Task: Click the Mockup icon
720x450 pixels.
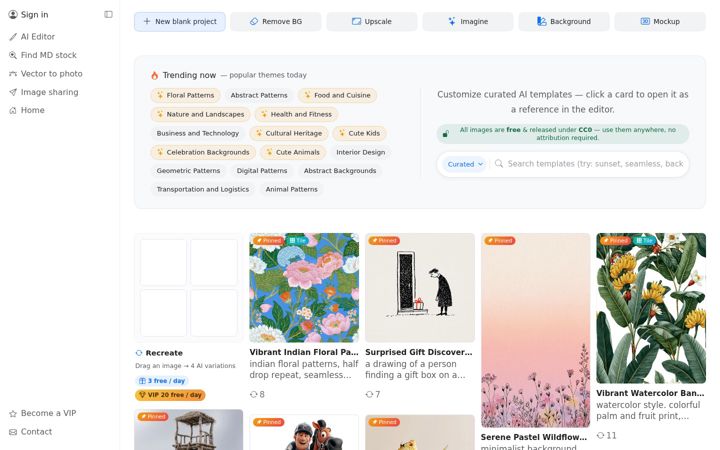Action: [x=645, y=21]
